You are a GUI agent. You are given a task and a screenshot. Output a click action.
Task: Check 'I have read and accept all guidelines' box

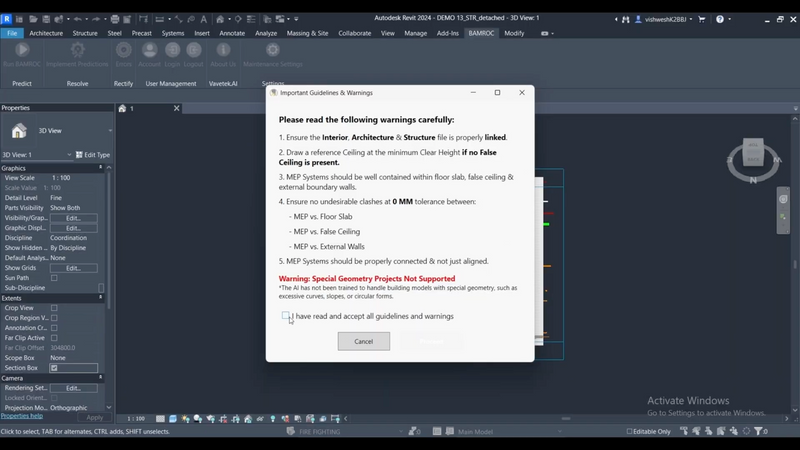point(286,316)
